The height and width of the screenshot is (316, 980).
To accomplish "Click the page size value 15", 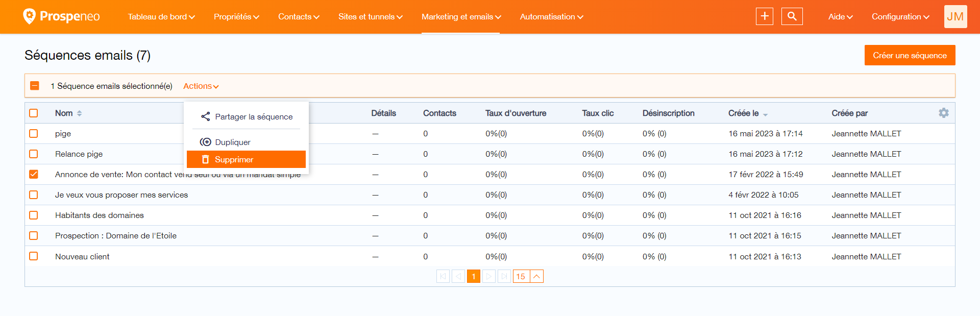I will click(521, 276).
